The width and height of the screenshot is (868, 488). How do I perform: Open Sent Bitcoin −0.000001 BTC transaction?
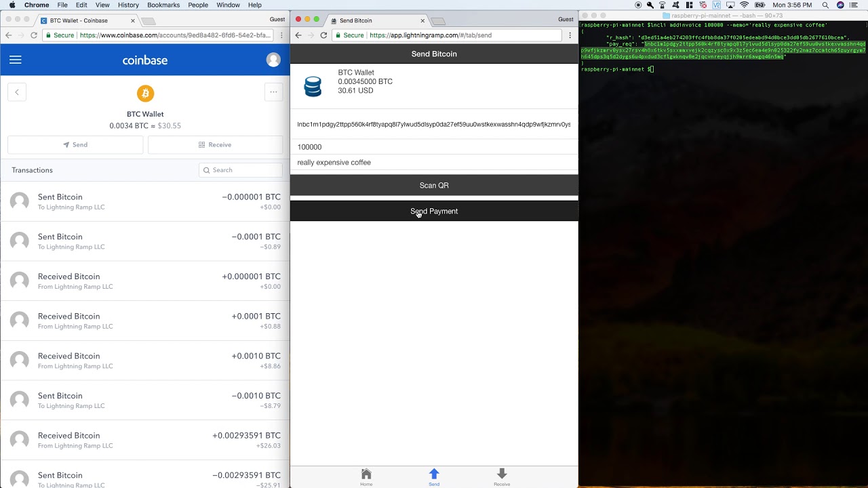tap(145, 201)
